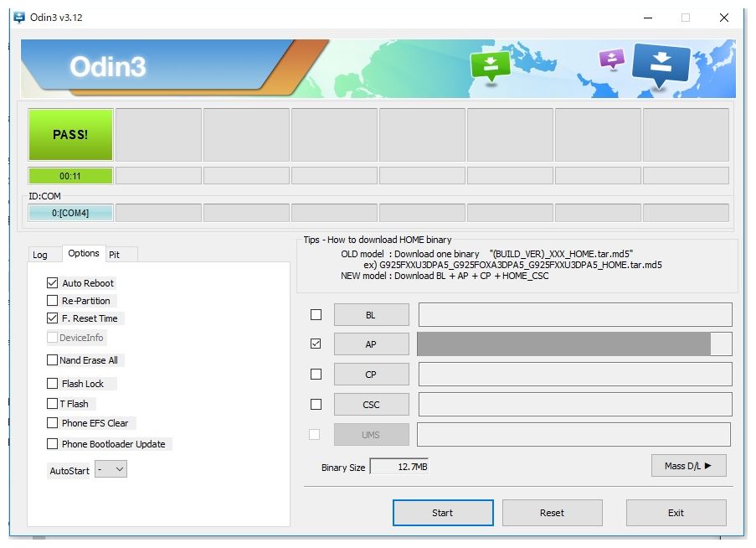This screenshot has width=756, height=548.
Task: Click the NEW model download instruction line
Action: [445, 276]
